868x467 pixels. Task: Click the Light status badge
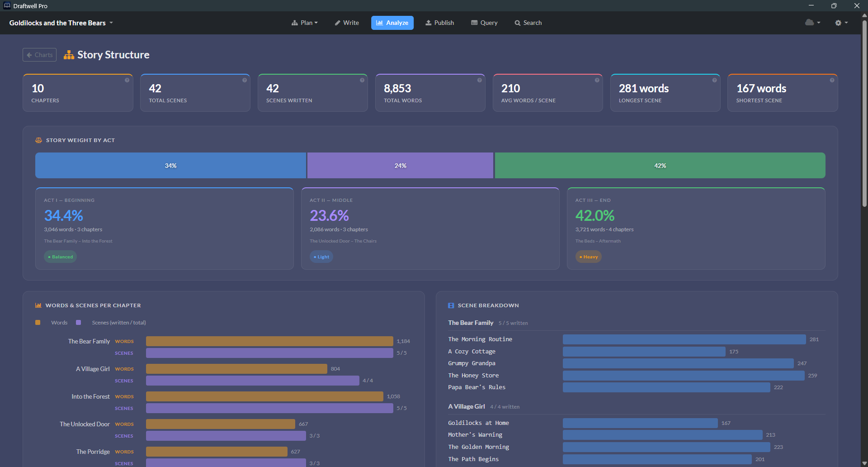coord(321,257)
